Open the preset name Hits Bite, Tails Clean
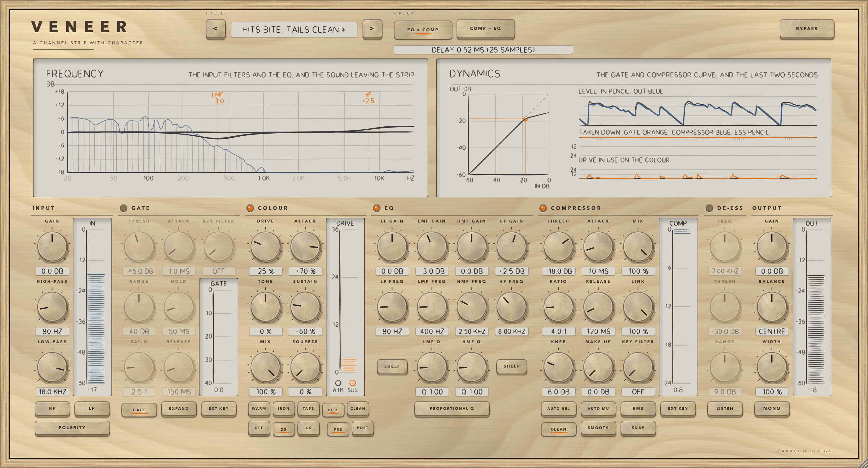Image resolution: width=868 pixels, height=468 pixels. click(294, 30)
